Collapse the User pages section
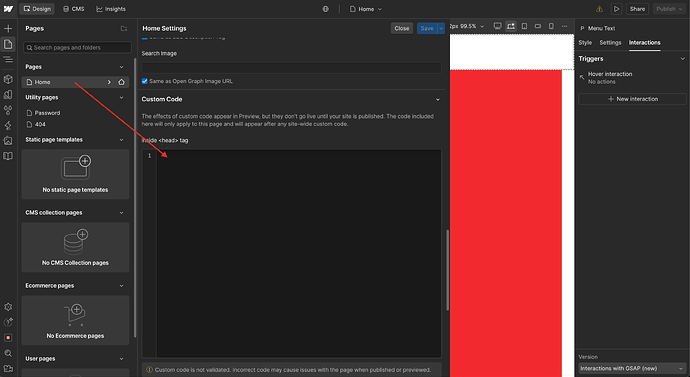The image size is (690, 377). (121, 359)
